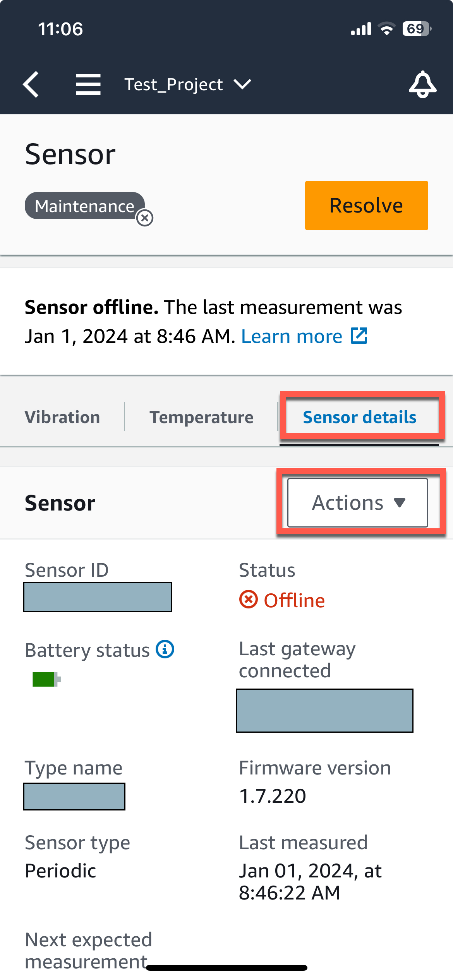
Task: Open the Test_Project project switcher
Action: pyautogui.click(x=173, y=84)
